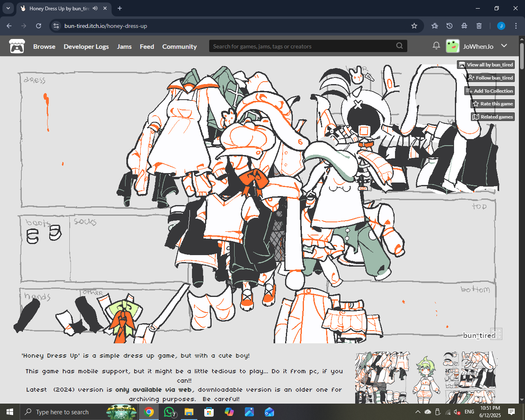Switch to the Honey Dress Up tab
Image resolution: width=525 pixels, height=420 pixels.
point(64,8)
